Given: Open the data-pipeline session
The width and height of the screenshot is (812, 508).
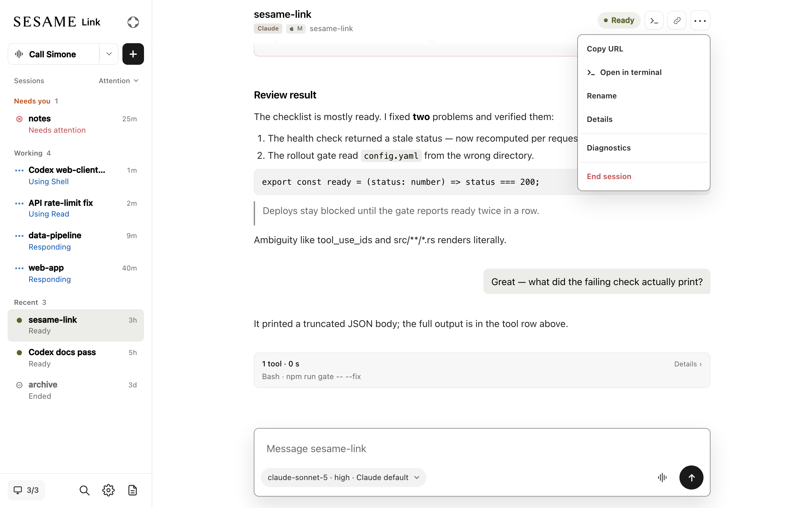Looking at the screenshot, I should [76, 241].
